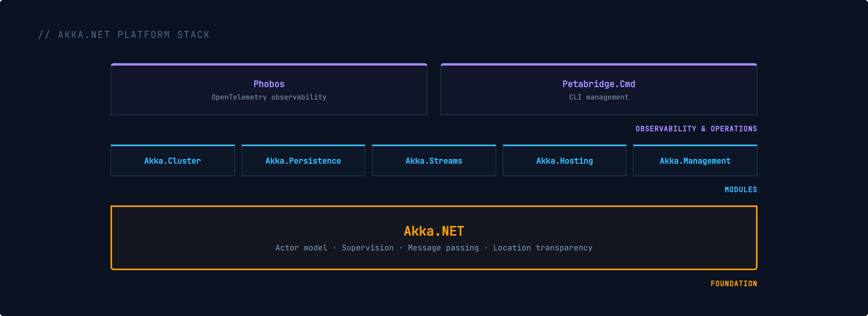Select the Akka.Management module box
This screenshot has height=316, width=868.
coord(695,161)
